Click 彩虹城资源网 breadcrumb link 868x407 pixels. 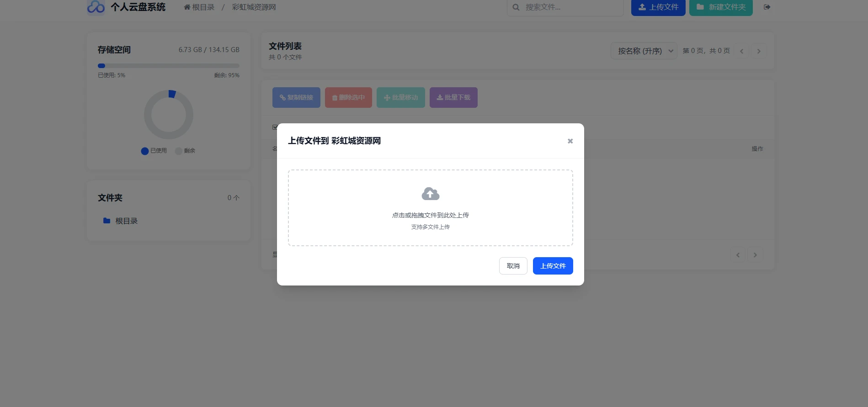tap(254, 7)
